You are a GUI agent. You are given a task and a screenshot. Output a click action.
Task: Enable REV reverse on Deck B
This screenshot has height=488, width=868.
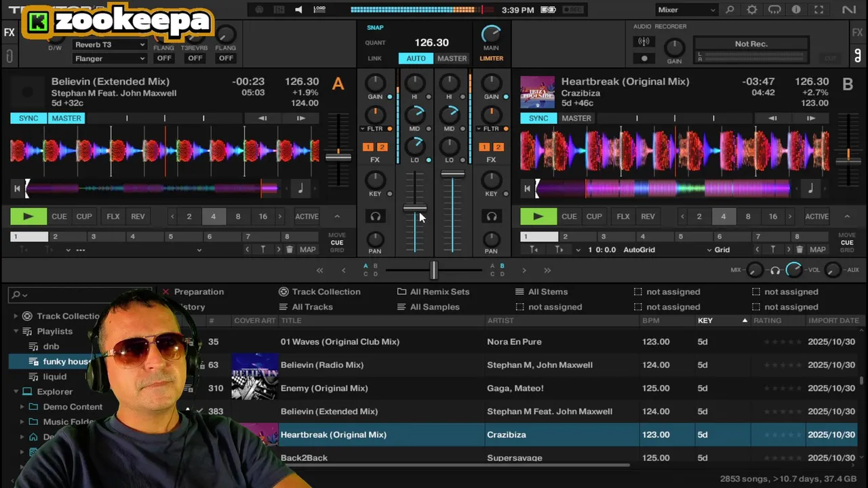[648, 216]
